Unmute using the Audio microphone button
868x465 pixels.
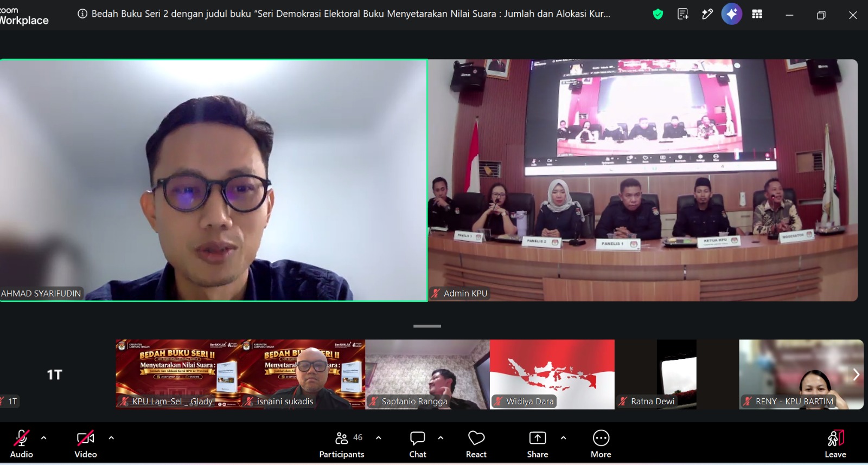click(x=22, y=444)
